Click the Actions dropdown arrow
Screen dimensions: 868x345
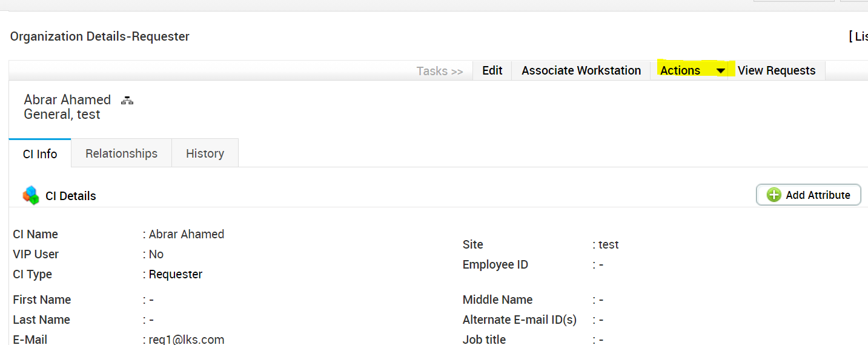tap(720, 71)
